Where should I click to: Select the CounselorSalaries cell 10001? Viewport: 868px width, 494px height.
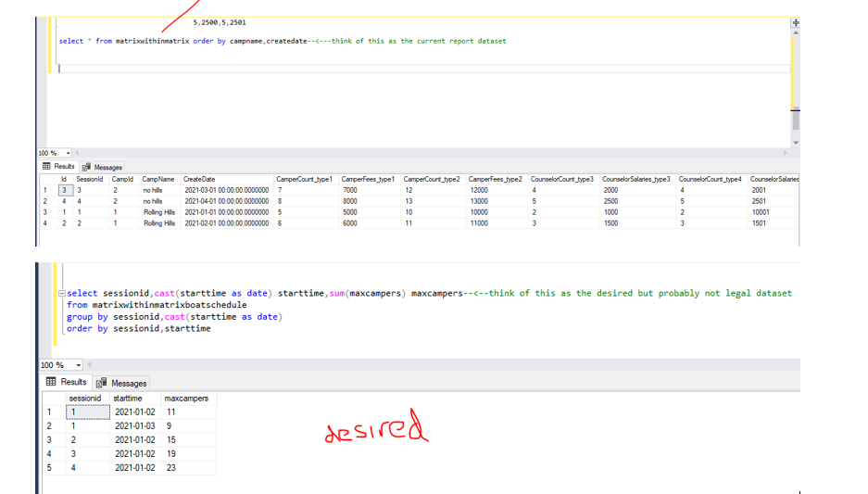[x=774, y=212]
